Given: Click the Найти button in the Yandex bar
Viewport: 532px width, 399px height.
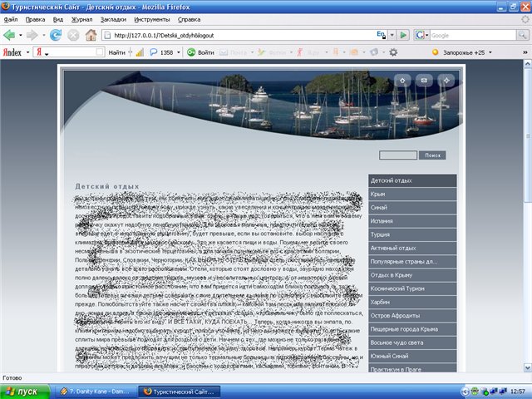Looking at the screenshot, I should pyautogui.click(x=116, y=52).
